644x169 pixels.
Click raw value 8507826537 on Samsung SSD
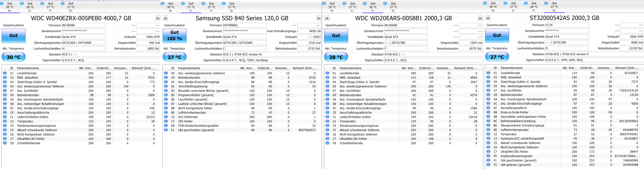[307, 130]
